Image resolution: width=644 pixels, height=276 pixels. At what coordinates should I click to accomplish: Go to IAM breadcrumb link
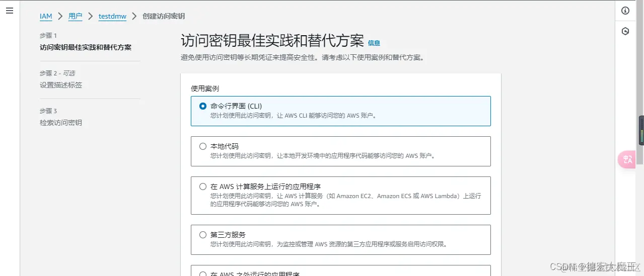point(46,16)
